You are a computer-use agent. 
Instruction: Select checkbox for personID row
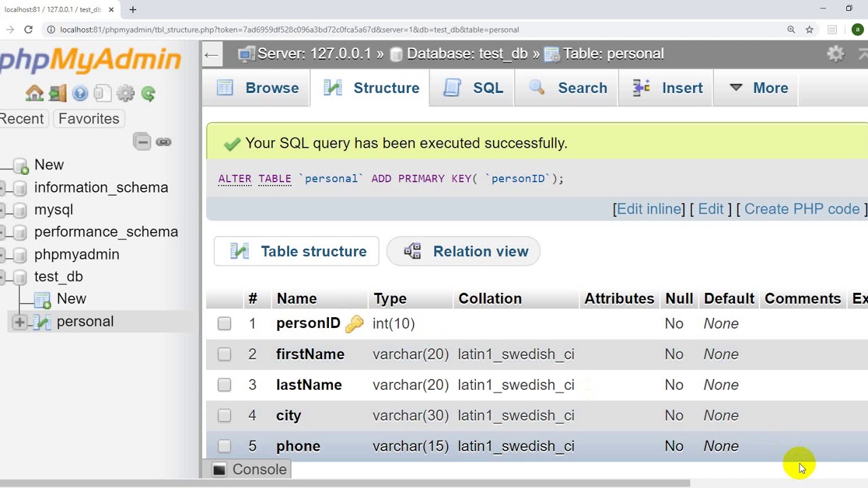[x=224, y=324]
